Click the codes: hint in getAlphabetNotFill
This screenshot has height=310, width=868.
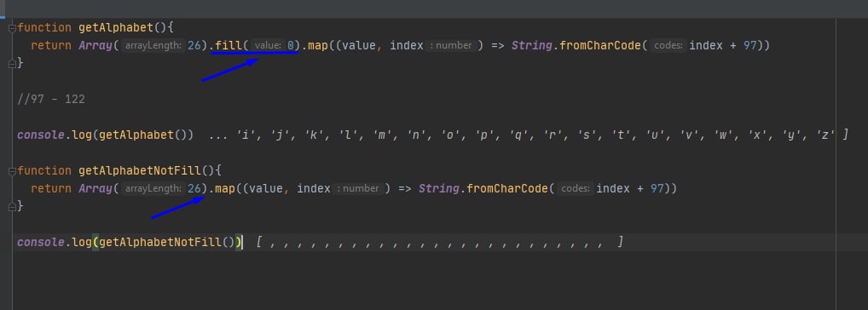576,188
